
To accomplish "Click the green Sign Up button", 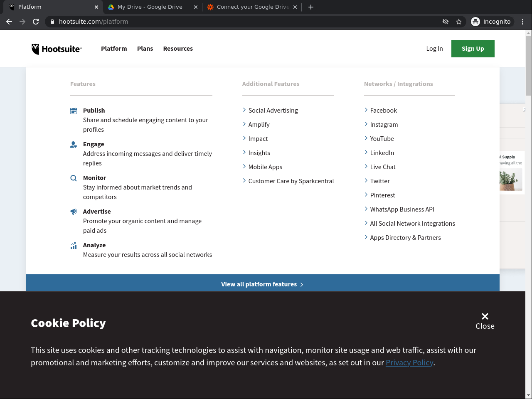I will pos(473,49).
